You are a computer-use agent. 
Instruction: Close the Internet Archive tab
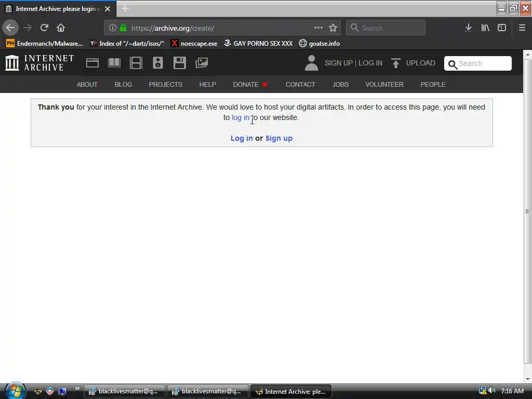pyautogui.click(x=108, y=9)
